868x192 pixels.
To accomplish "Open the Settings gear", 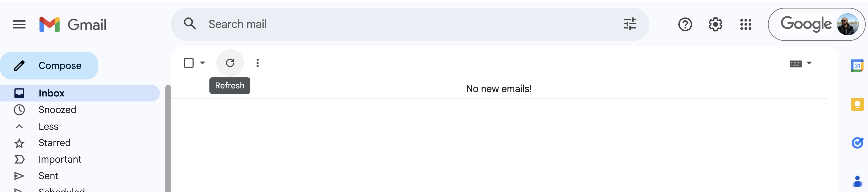I will [x=715, y=24].
